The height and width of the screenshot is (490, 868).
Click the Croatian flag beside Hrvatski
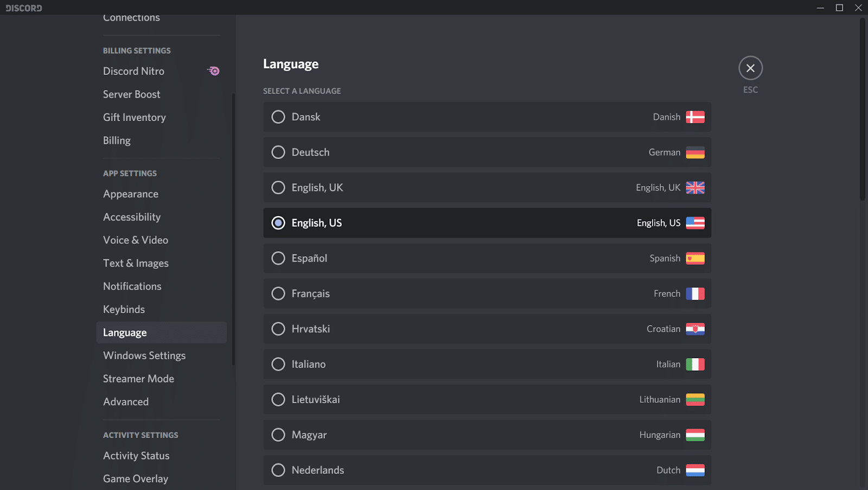click(x=695, y=328)
